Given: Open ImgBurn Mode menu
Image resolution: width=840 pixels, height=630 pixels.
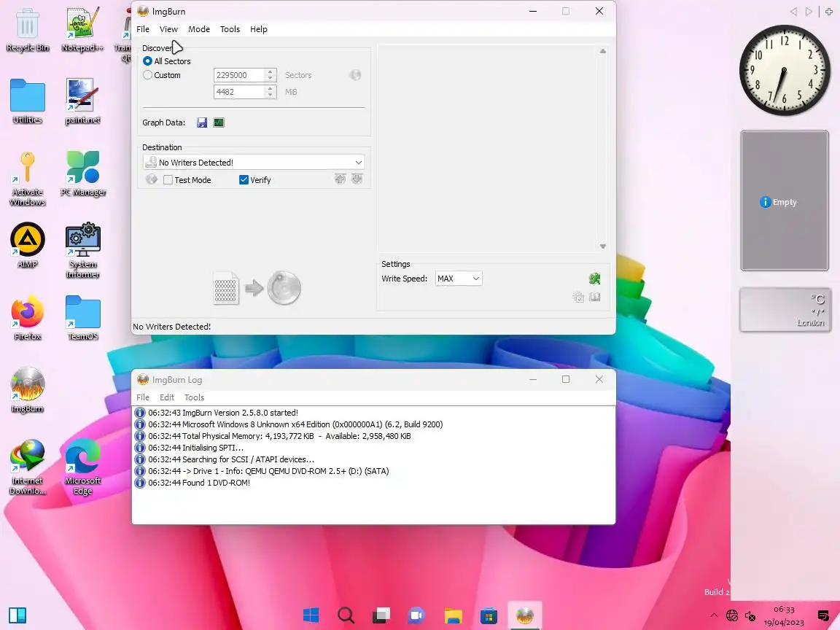Looking at the screenshot, I should pos(199,29).
